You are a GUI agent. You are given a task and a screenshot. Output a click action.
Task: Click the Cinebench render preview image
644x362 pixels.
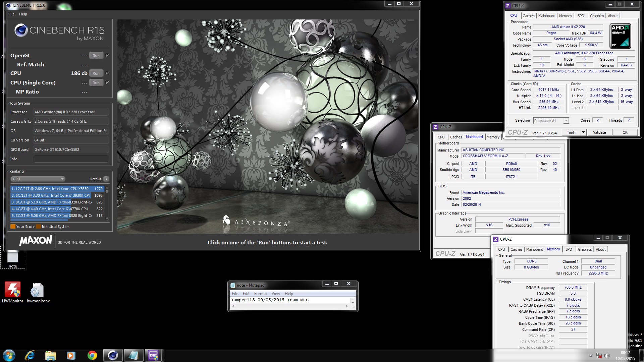tap(268, 126)
